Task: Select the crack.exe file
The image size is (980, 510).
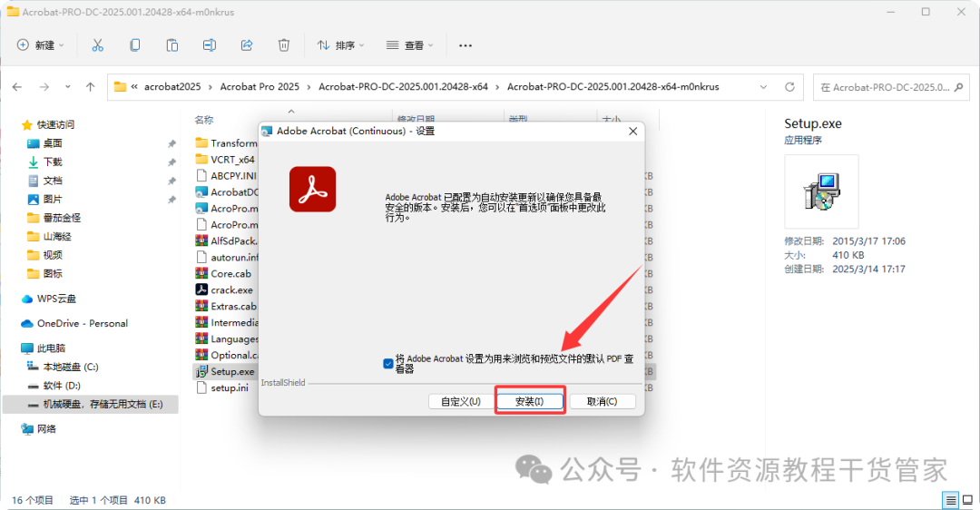Action: tap(232, 290)
